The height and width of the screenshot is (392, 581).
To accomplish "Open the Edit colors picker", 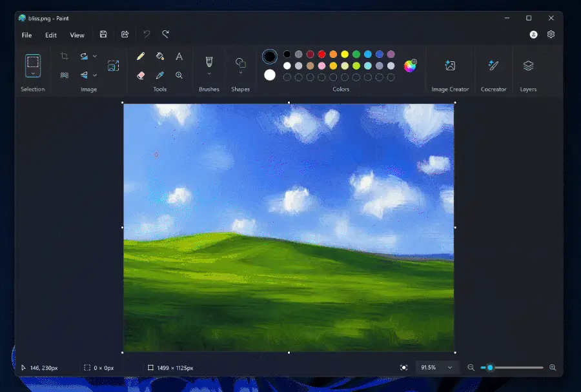I will [x=409, y=66].
